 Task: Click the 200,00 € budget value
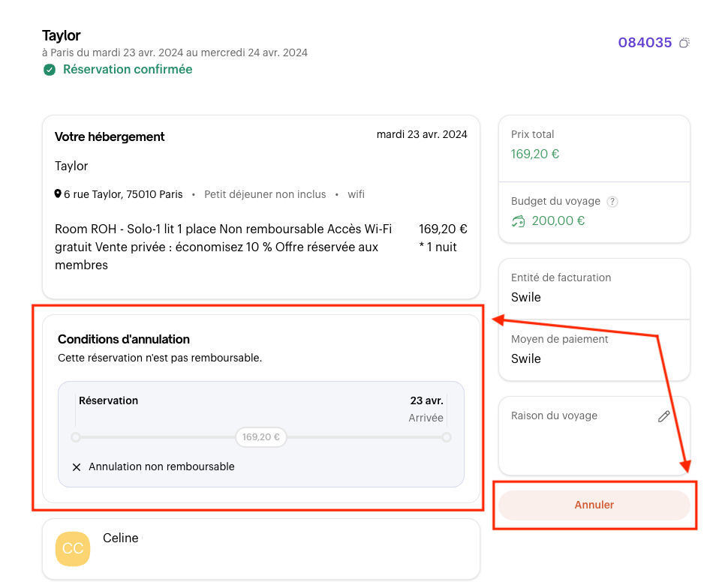558,220
